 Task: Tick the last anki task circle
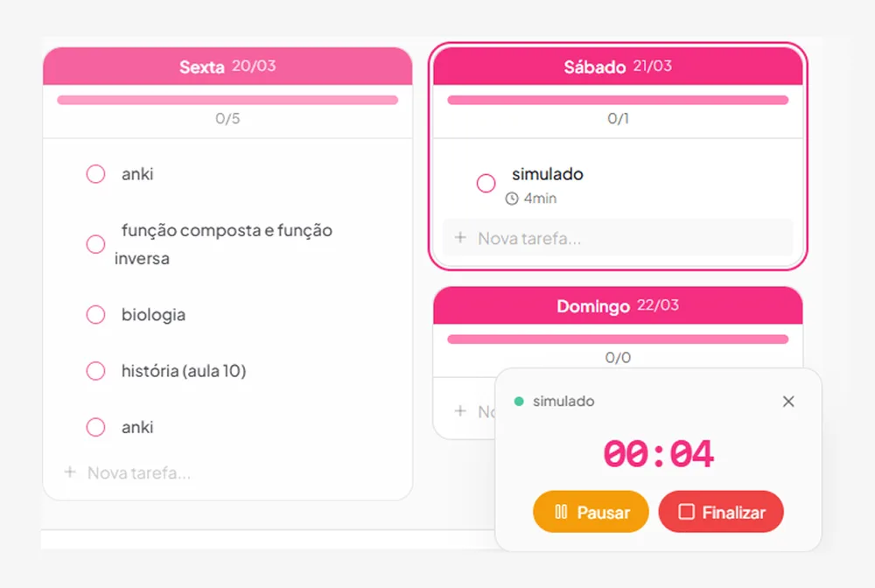95,427
